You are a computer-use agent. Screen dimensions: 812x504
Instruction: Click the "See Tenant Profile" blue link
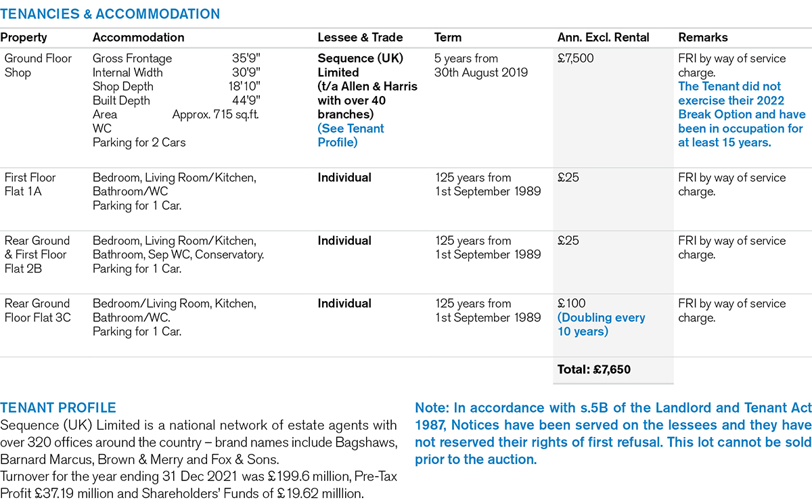click(x=351, y=135)
